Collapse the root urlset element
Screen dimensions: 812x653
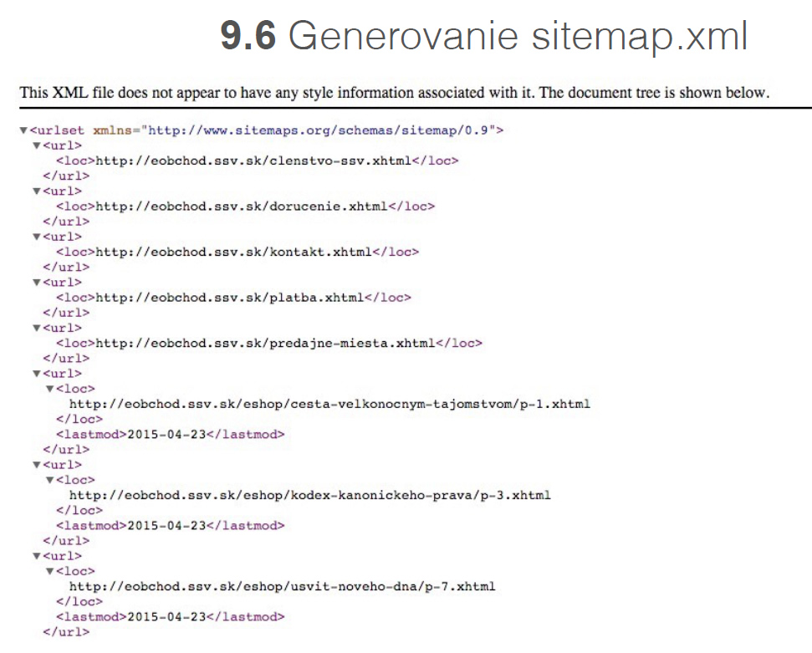[x=23, y=130]
